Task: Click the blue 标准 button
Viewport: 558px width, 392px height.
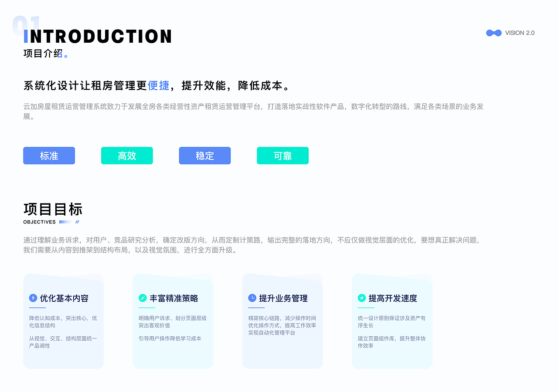Action: (49, 155)
